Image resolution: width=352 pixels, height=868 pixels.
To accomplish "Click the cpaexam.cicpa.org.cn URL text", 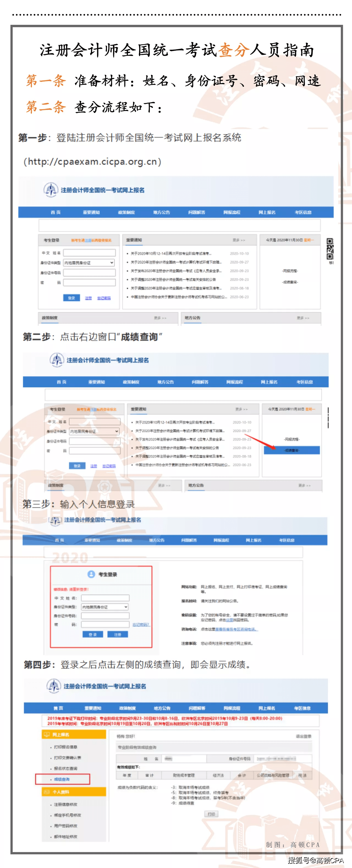I will pos(93,161).
